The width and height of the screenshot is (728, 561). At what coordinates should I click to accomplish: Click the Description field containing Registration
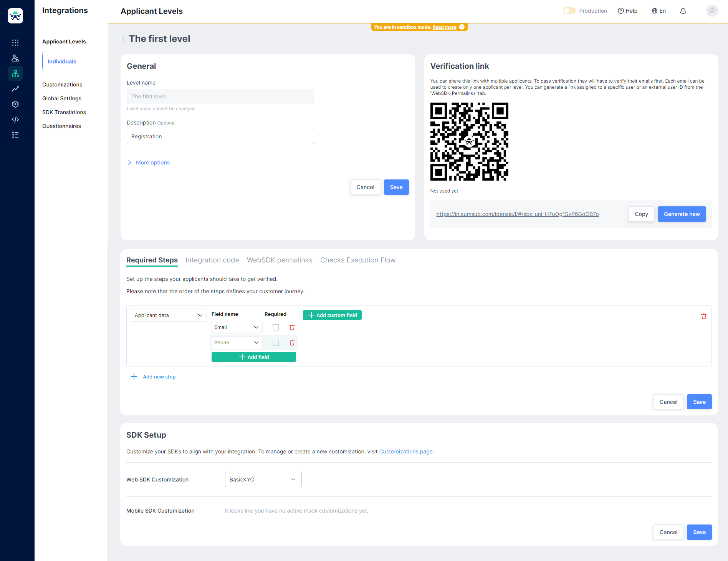click(220, 136)
